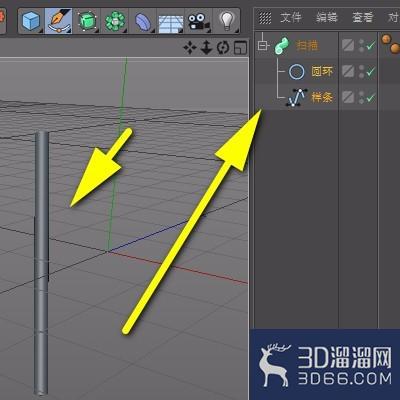This screenshot has width=400, height=400.
Task: Toggle visibility dots of 圆环
Action: (x=361, y=72)
